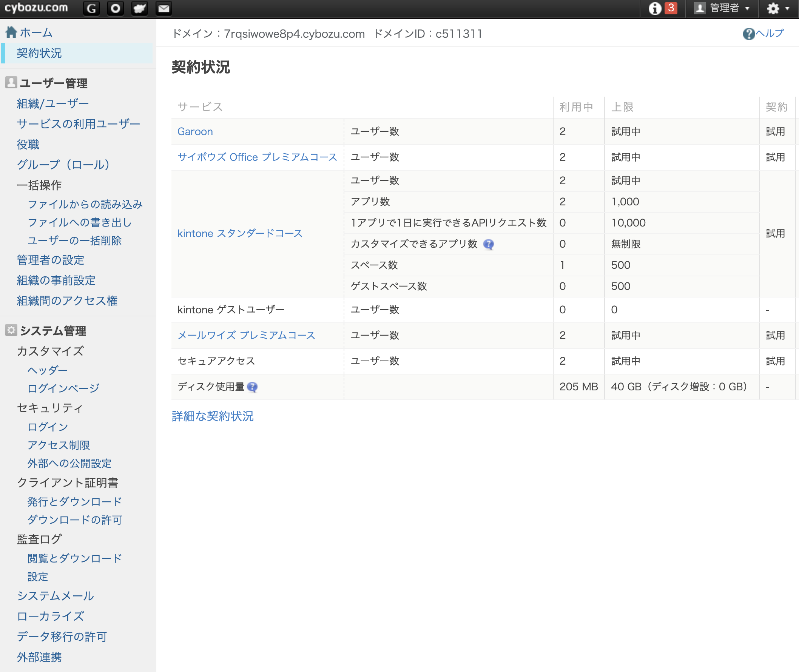Screen dimensions: 799x672
Task: Open 発行とダウンロード for client certificates
Action: pos(74,502)
